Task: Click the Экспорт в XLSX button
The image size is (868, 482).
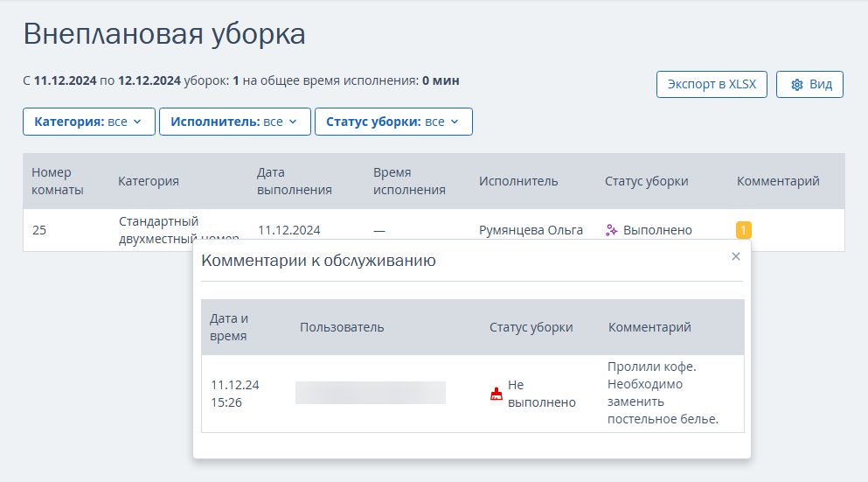Action: [712, 84]
